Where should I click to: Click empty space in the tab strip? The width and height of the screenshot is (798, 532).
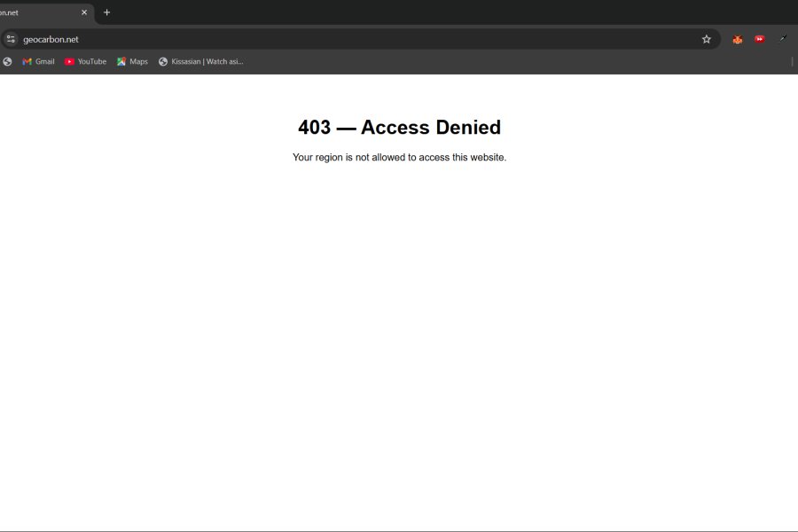pyautogui.click(x=443, y=12)
